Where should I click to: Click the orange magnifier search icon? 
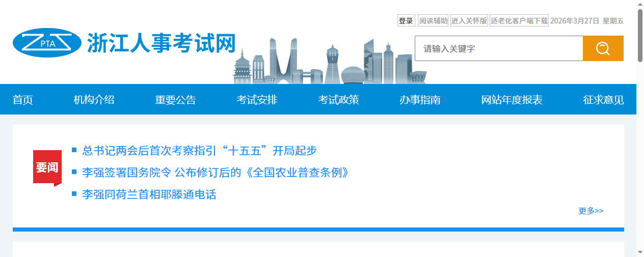coord(603,48)
